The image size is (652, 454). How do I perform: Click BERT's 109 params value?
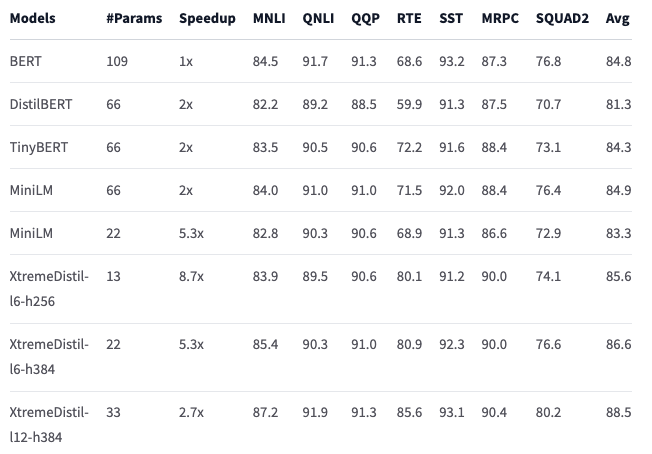(117, 62)
